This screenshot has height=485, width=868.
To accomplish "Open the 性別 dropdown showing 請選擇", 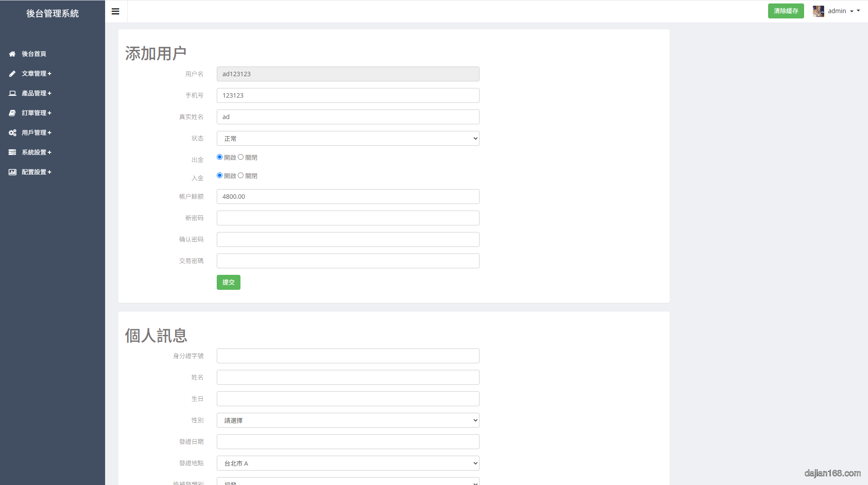I will 348,420.
